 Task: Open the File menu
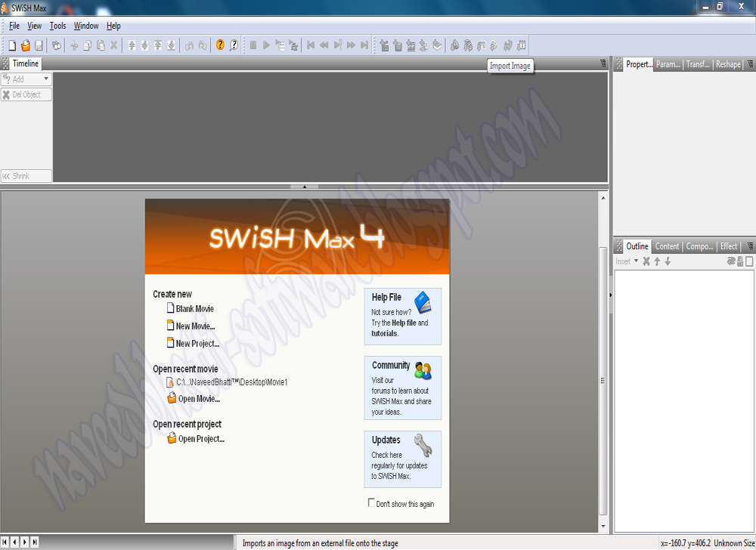coord(14,26)
